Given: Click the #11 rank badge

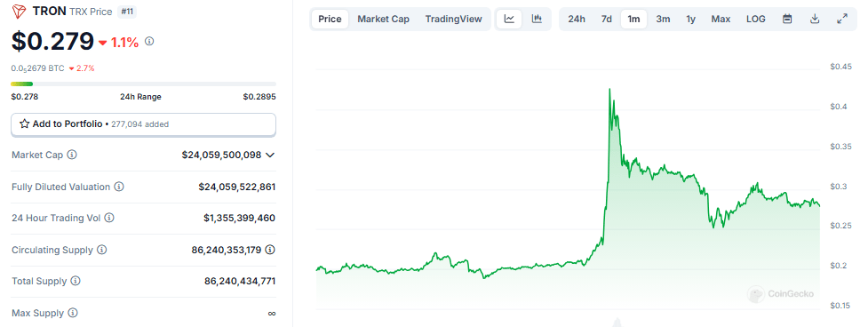Looking at the screenshot, I should (127, 11).
